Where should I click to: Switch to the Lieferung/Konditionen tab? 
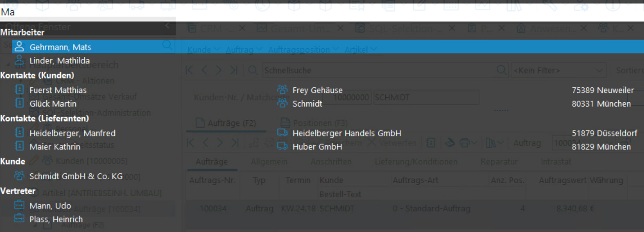pos(416,162)
